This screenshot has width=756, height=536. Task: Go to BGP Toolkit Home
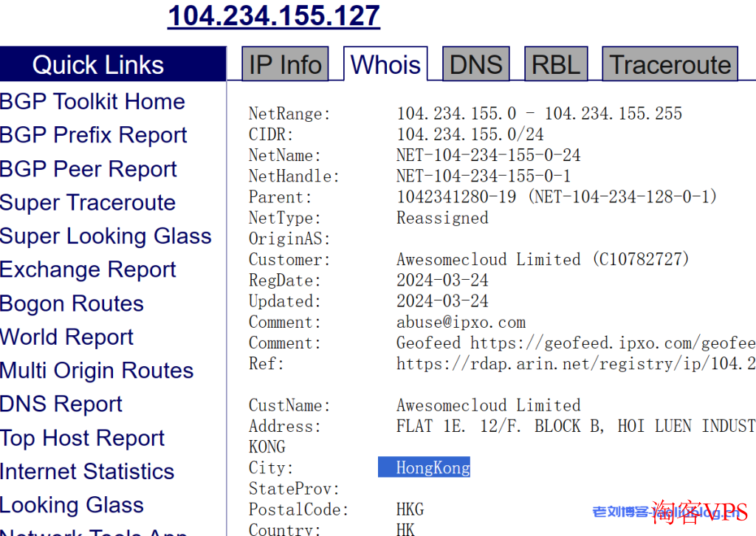pyautogui.click(x=92, y=102)
